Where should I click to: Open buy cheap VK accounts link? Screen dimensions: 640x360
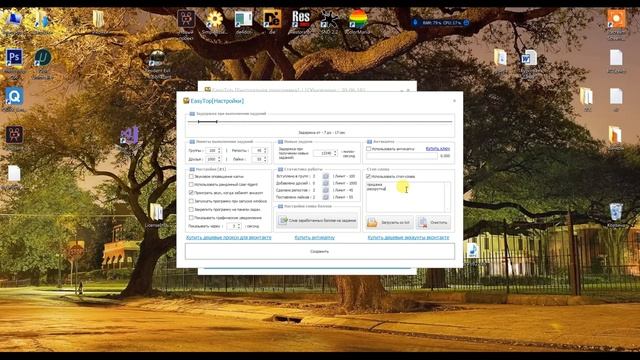click(x=408, y=238)
